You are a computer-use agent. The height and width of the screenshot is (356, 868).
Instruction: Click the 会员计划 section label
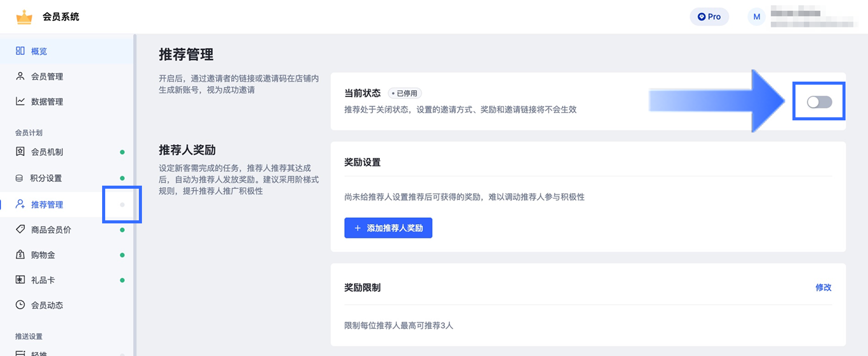pos(29,133)
